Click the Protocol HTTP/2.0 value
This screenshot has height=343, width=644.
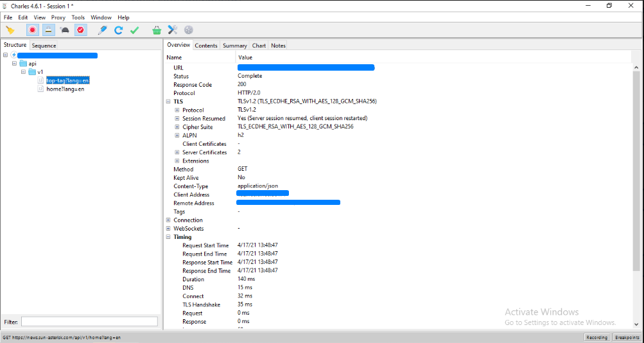pos(249,93)
